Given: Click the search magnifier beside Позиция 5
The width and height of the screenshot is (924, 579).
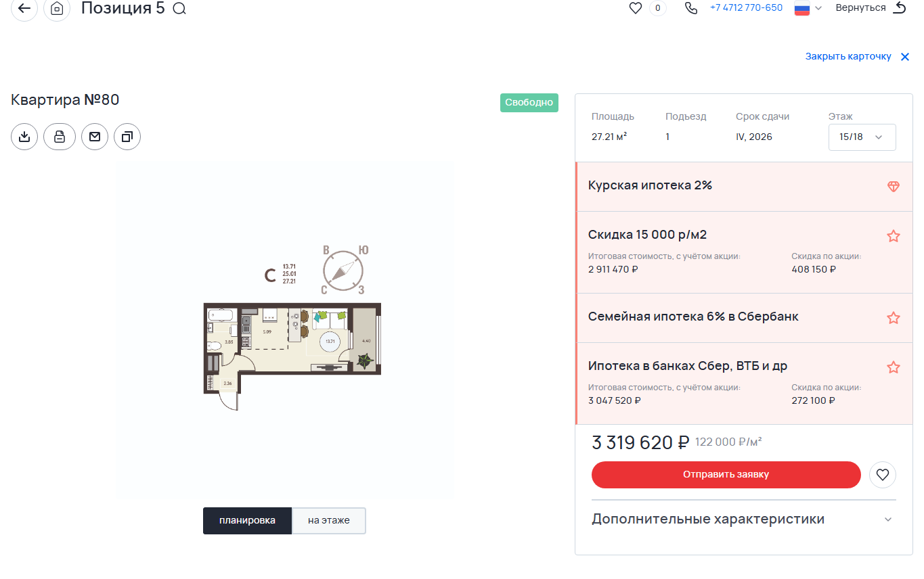Looking at the screenshot, I should tap(179, 9).
